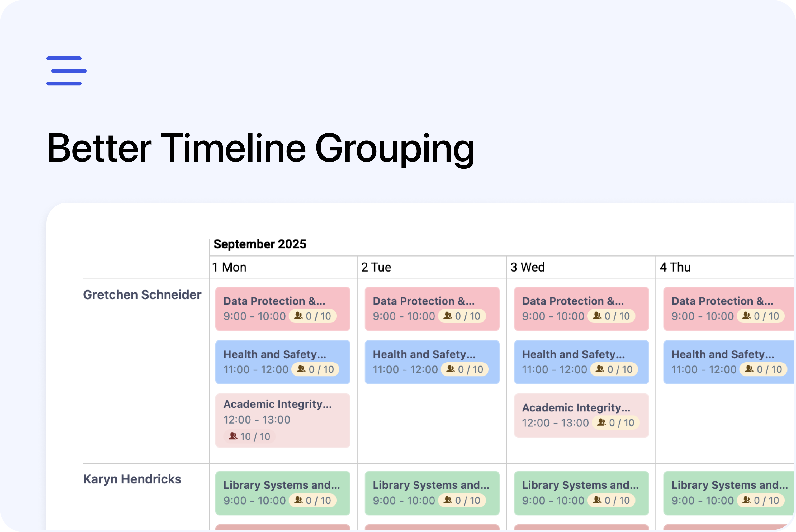796x532 pixels.
Task: Open Monday's Academic Integrity 12:00 event
Action: [x=283, y=420]
